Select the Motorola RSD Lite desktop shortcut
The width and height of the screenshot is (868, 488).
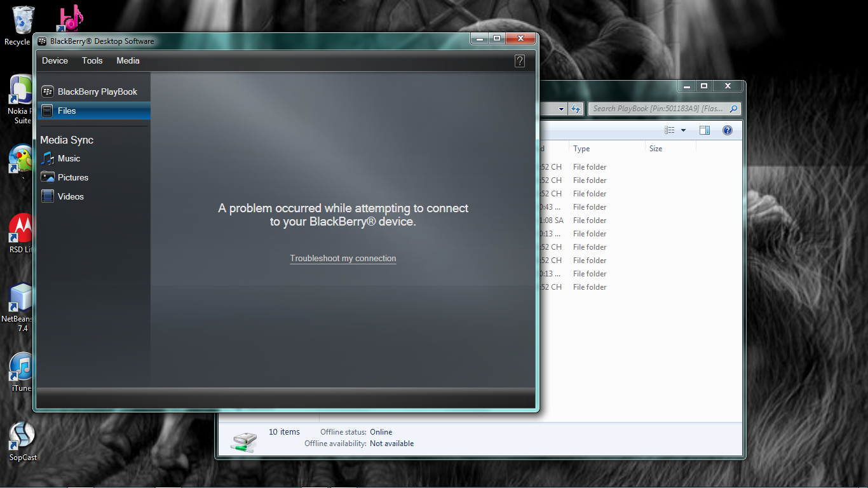pos(20,234)
